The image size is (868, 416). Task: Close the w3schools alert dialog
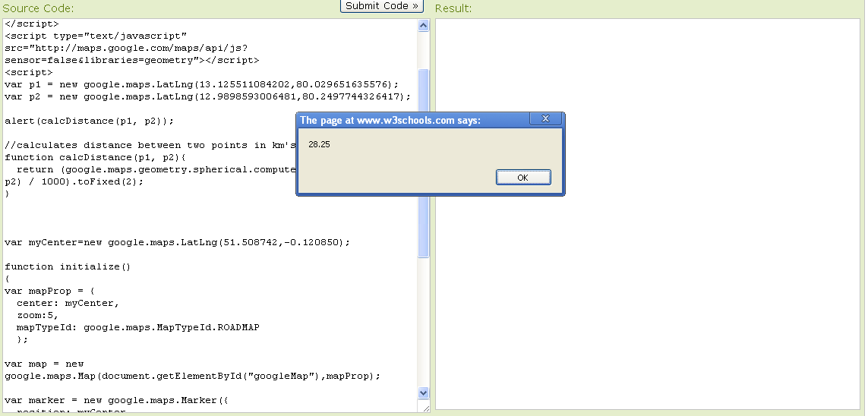(x=545, y=118)
